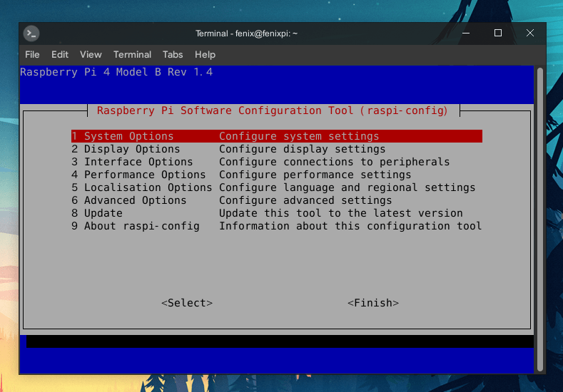Click 'Configure language and regional settings' description
Screen dimensions: 563x392
(x=348, y=187)
